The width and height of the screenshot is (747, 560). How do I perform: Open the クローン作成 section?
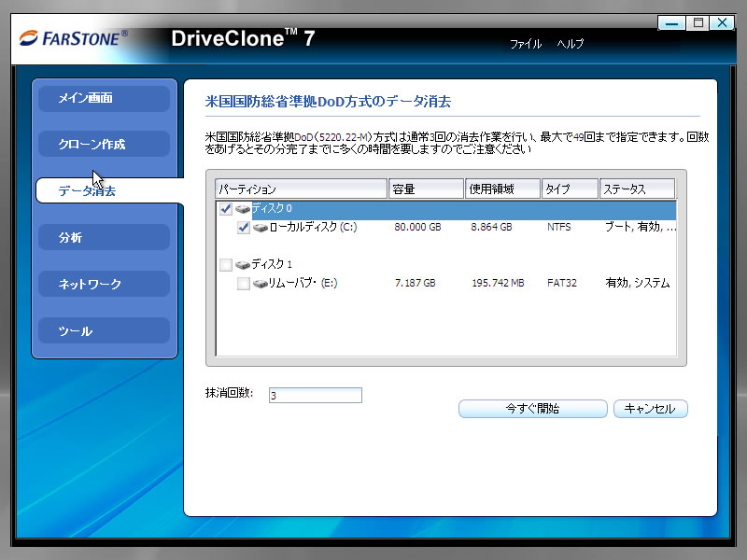104,144
